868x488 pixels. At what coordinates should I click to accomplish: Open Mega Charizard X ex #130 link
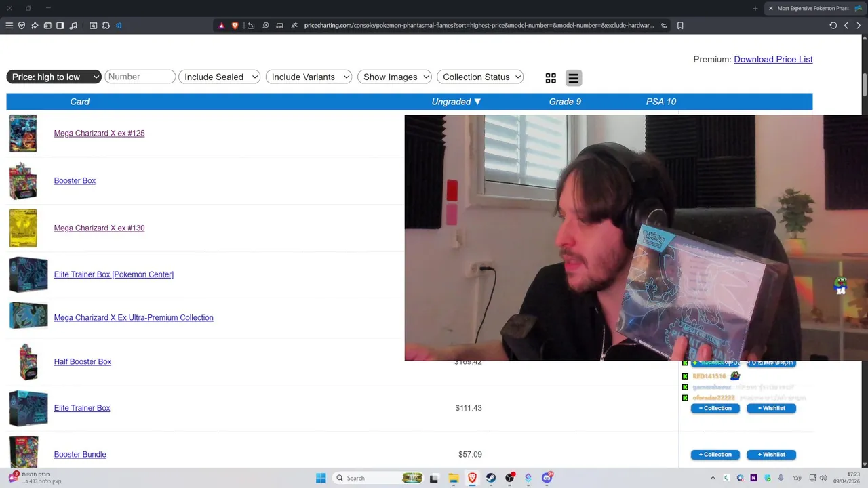(x=99, y=228)
